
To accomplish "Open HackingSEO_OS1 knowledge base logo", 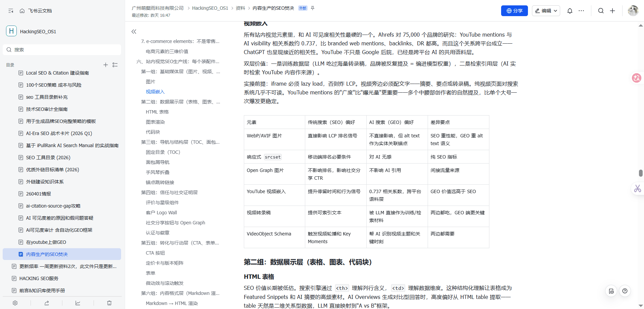I will coord(11,31).
